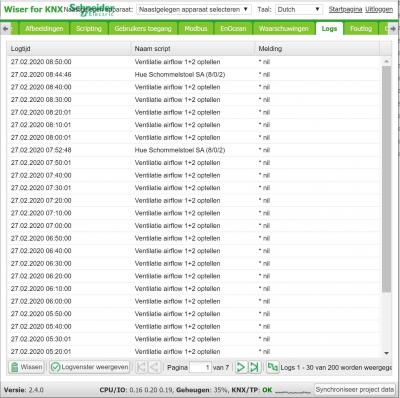Click the refresh logs icon
This screenshot has height=398, width=400.
[x=273, y=367]
